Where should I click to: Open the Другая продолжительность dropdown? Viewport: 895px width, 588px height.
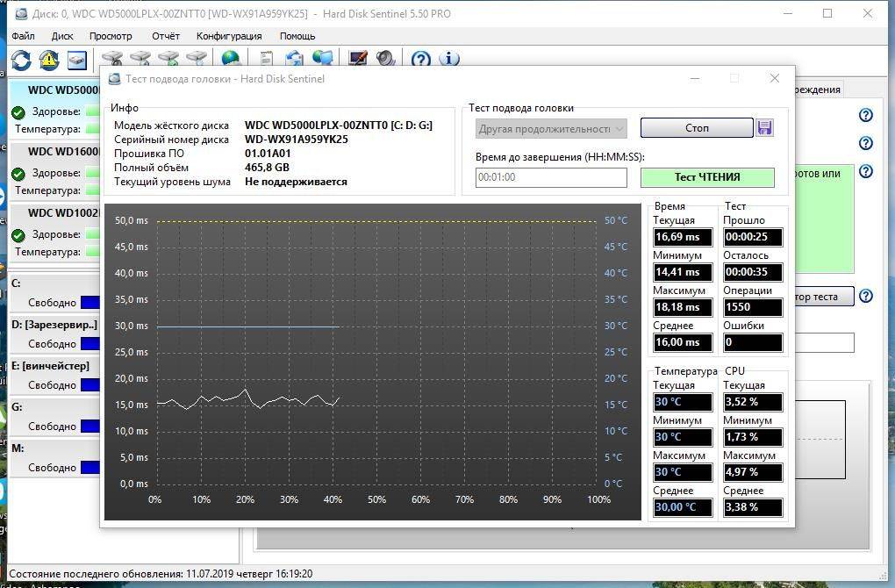pyautogui.click(x=551, y=128)
